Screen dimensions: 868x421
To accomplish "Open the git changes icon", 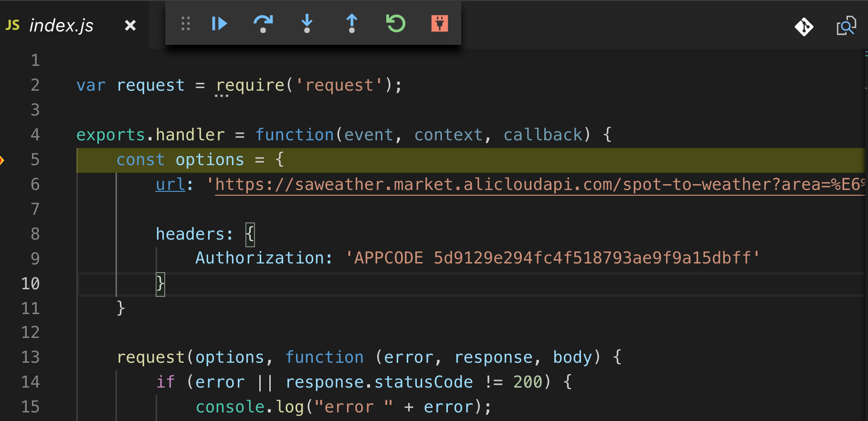I will [x=804, y=27].
